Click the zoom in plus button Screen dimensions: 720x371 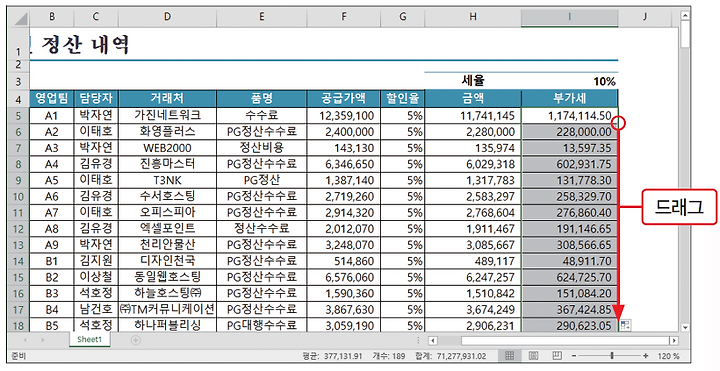click(646, 356)
